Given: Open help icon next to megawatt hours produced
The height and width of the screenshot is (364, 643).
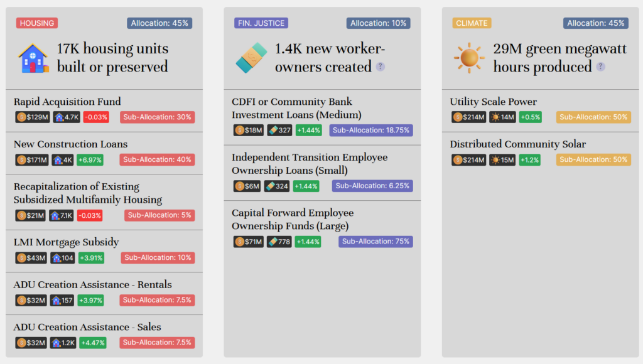Looking at the screenshot, I should point(601,67).
